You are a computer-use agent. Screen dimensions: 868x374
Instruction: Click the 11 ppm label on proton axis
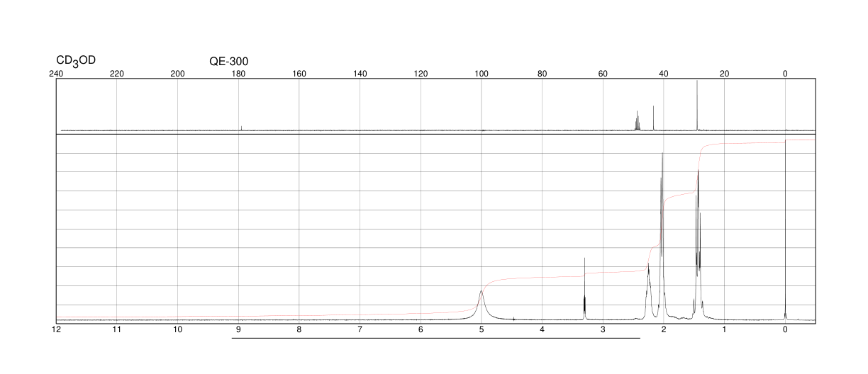[x=117, y=330]
